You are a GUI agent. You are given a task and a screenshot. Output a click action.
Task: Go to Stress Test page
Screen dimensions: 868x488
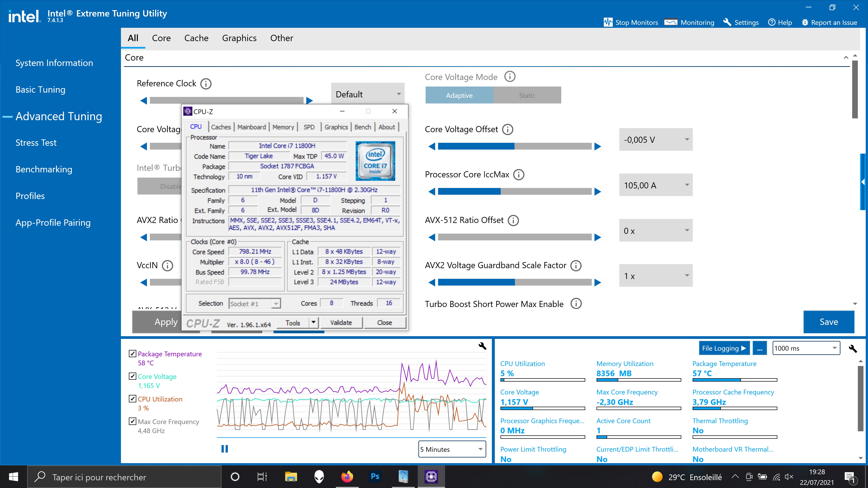36,143
